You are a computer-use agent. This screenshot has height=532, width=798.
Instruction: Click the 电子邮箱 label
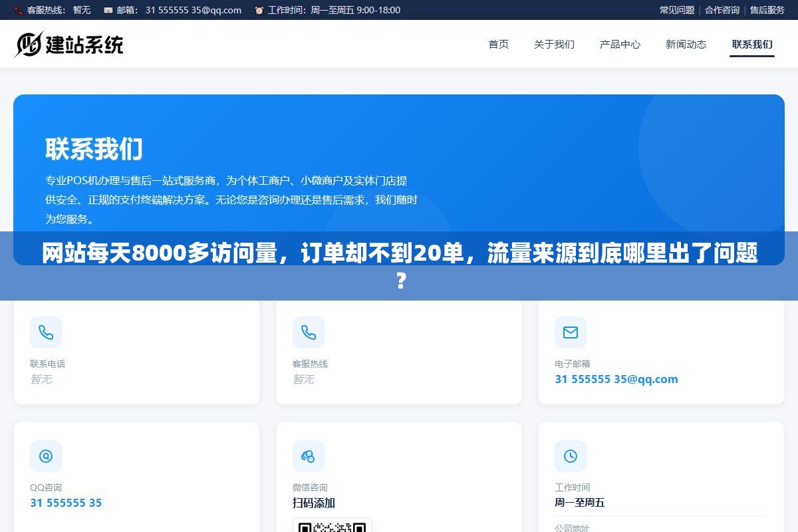[573, 364]
